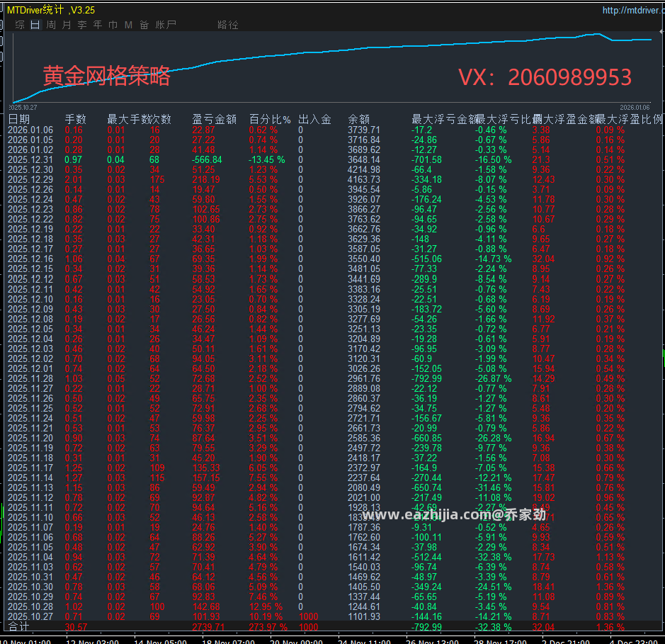Click chart end date 2026.01.06
The width and height of the screenshot is (665, 644).
click(x=635, y=108)
